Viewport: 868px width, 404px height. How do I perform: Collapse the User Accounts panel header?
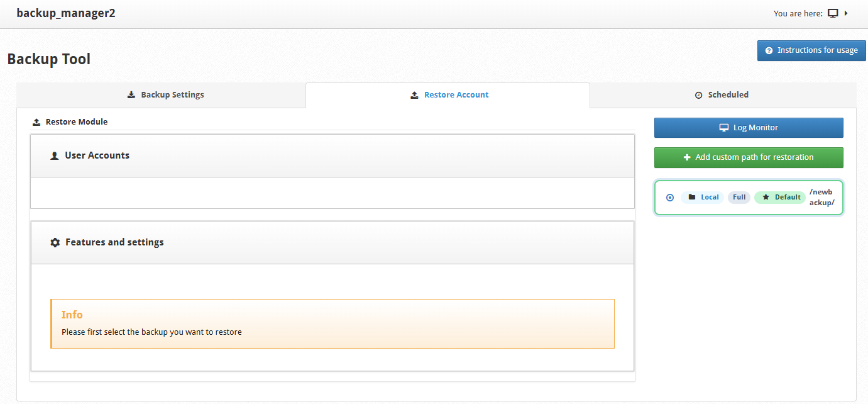click(x=332, y=156)
